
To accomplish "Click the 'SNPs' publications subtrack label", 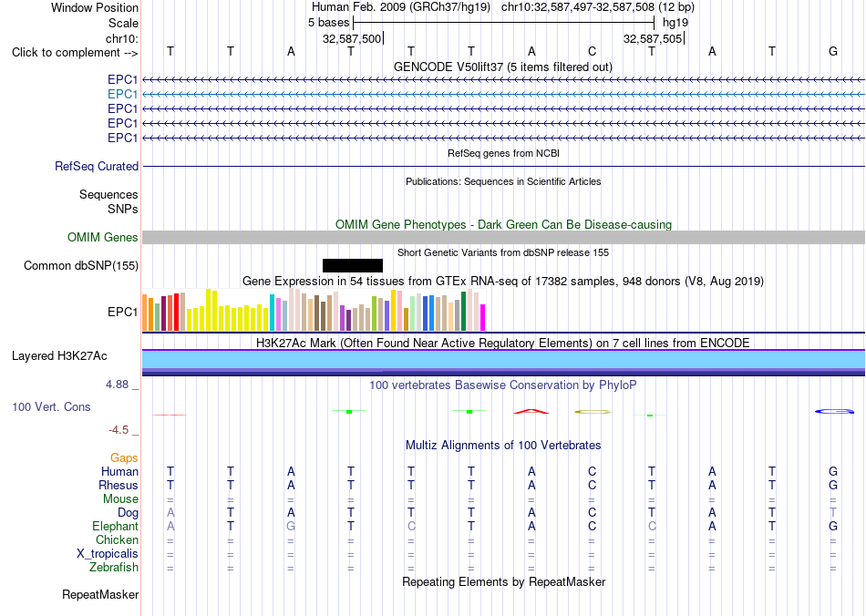I will pyautogui.click(x=123, y=210).
